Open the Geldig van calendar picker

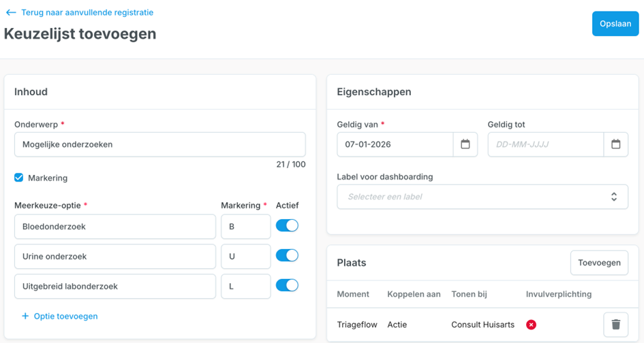(x=465, y=144)
